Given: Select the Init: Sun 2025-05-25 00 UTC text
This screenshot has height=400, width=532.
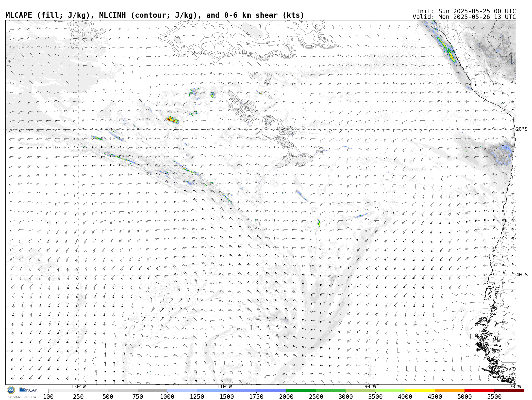Looking at the screenshot, I should [466, 11].
